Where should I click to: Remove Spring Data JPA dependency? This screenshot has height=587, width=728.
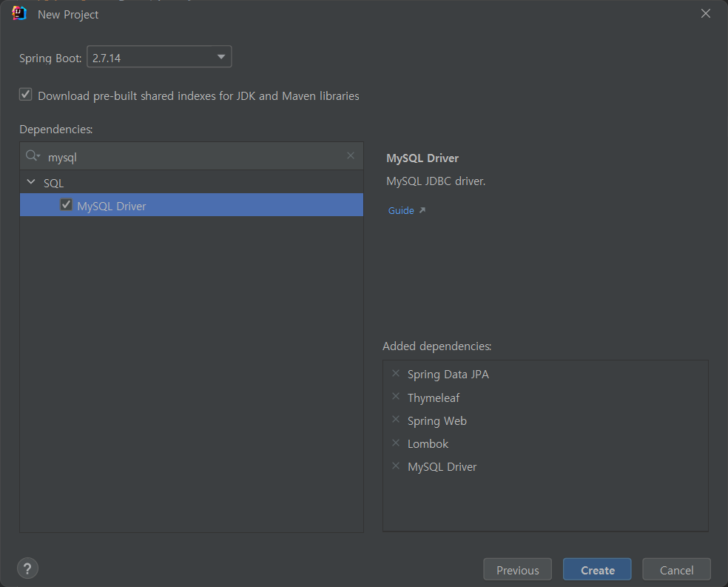(x=396, y=373)
